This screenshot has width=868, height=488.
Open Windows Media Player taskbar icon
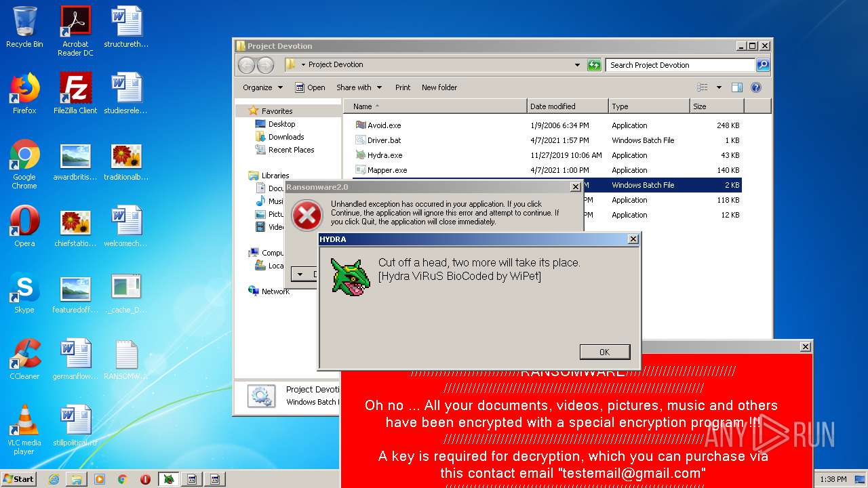(100, 479)
